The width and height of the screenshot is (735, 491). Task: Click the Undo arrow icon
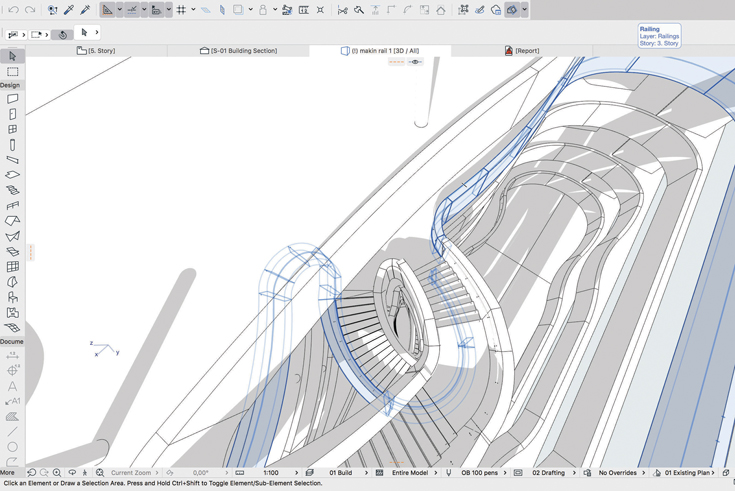point(13,10)
